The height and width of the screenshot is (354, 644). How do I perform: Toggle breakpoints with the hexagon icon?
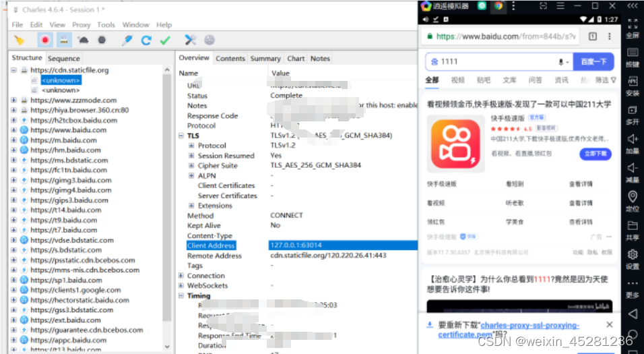102,40
